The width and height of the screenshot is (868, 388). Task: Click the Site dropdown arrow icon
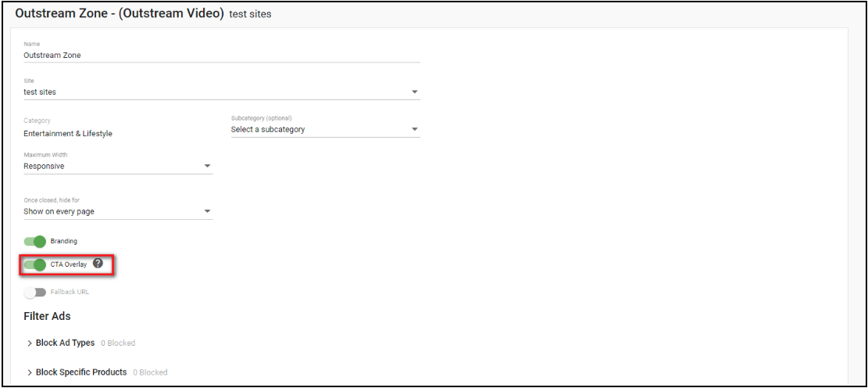coord(415,92)
